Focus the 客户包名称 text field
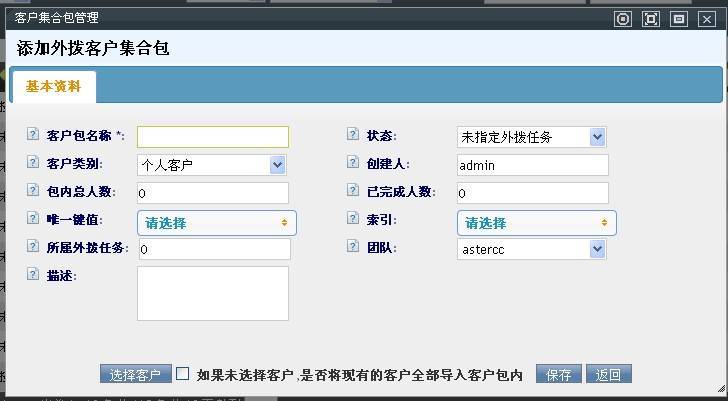 [x=213, y=137]
